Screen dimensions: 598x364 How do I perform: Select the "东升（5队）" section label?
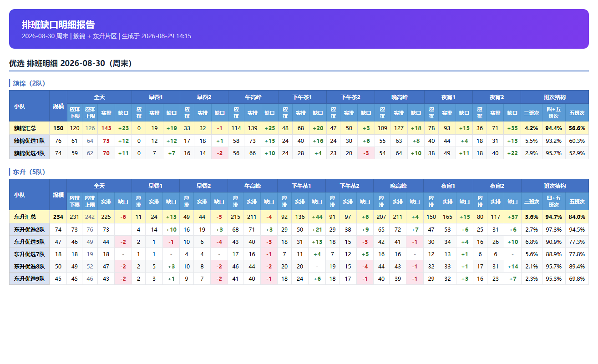[29, 172]
